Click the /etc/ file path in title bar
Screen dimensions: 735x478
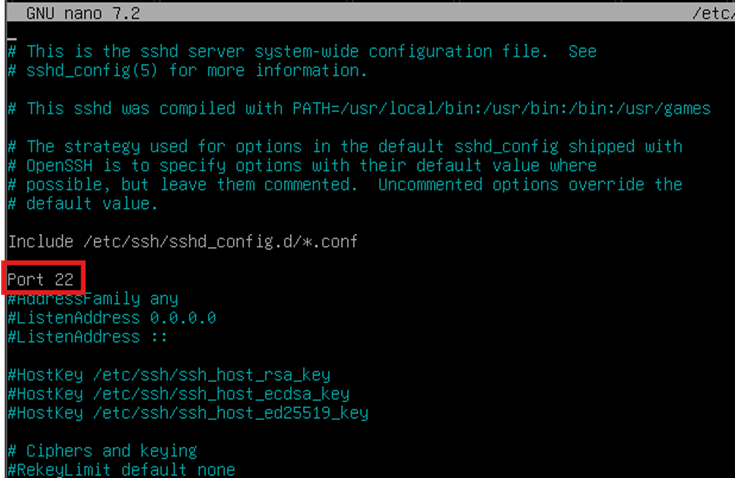click(x=712, y=13)
